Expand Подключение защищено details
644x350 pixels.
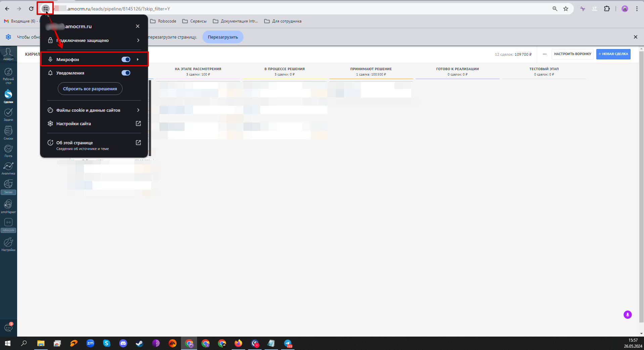tap(94, 40)
